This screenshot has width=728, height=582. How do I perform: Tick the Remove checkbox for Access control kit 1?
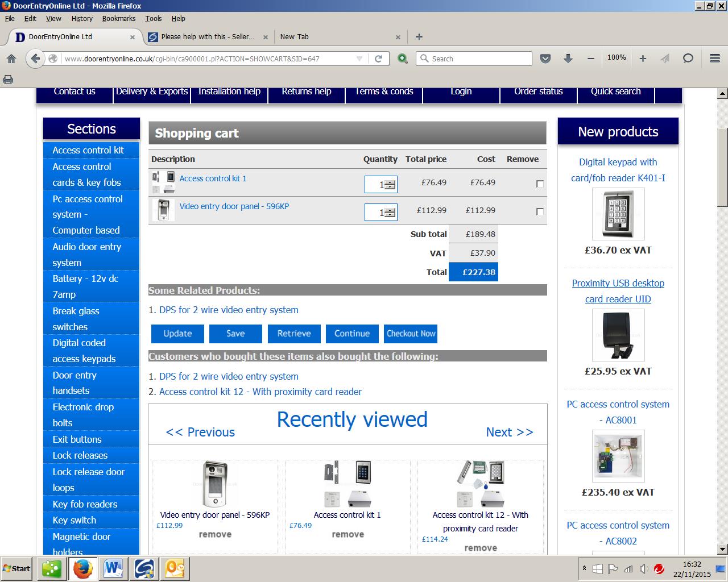[x=540, y=184]
